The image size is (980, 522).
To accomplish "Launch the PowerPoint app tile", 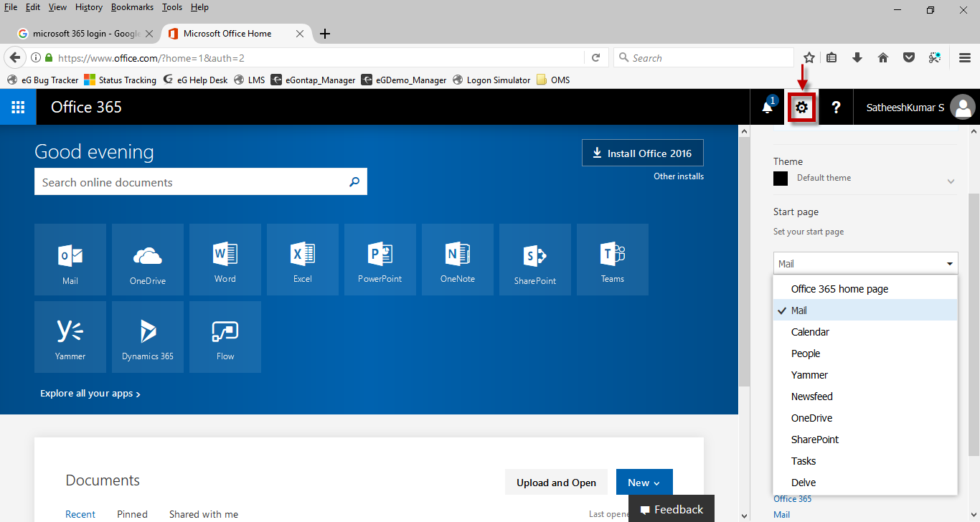I will (x=380, y=260).
